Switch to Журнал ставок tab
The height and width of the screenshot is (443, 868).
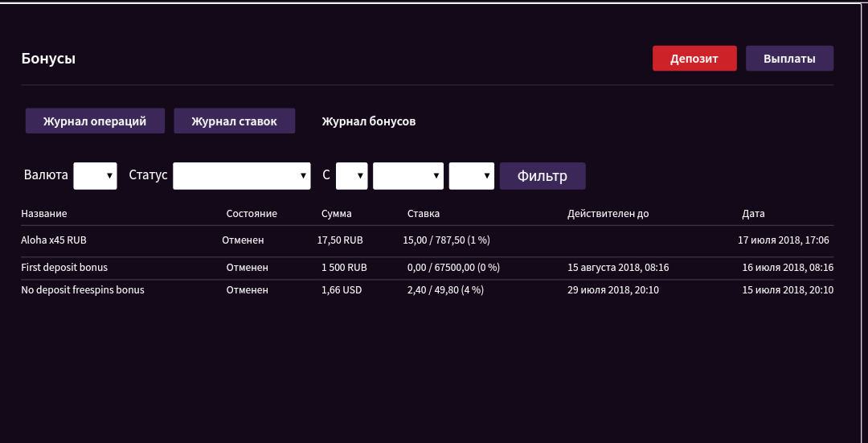coord(234,121)
